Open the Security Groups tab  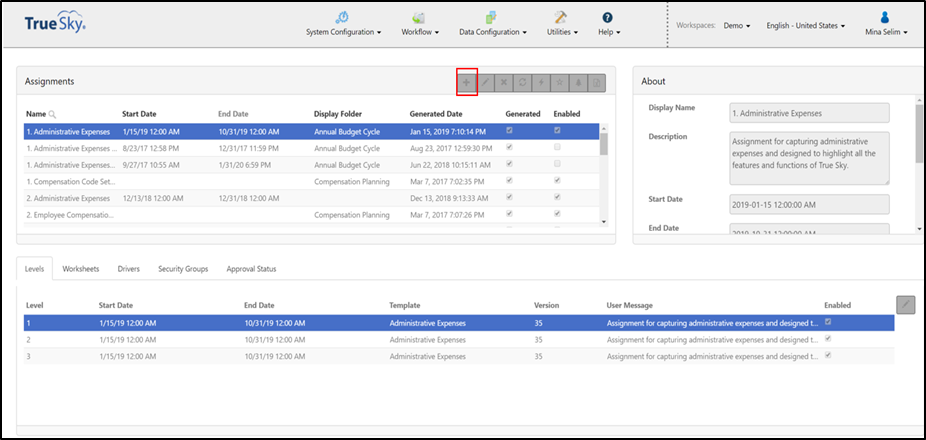tap(183, 269)
